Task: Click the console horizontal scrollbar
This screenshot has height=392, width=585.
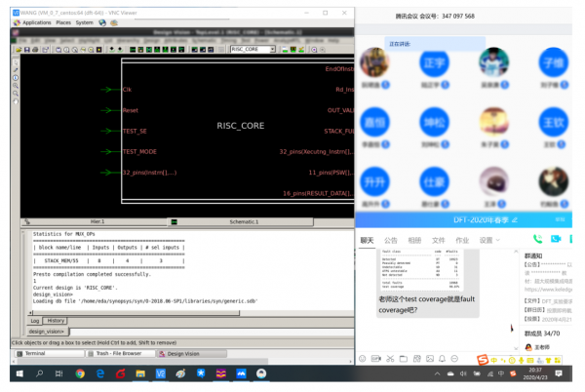Action: point(136,313)
